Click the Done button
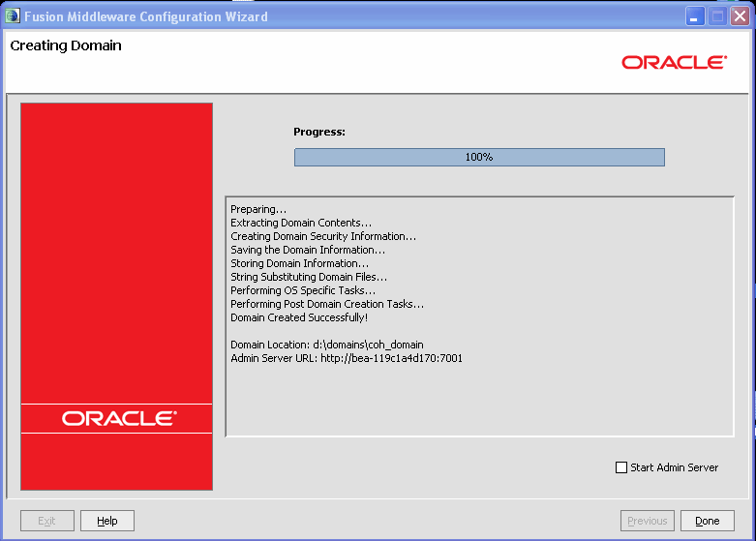Viewport: 756px width, 541px height. [x=708, y=521]
